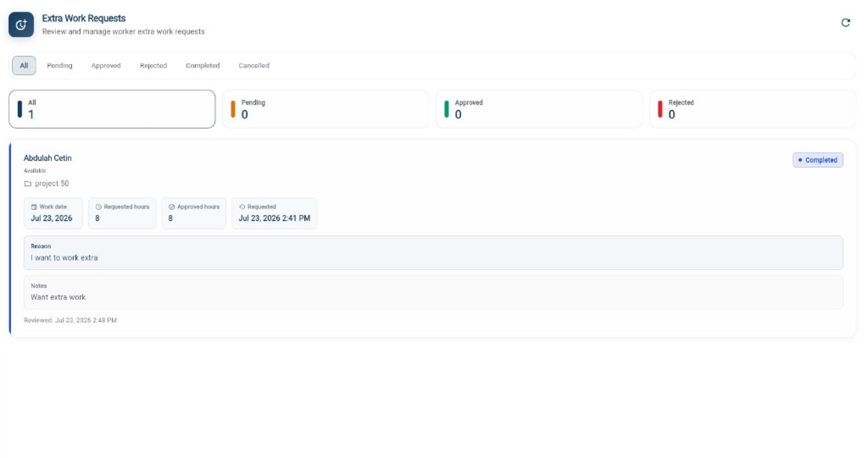Click the Work date value Jul 23, 2026
The image size is (868, 458).
pyautogui.click(x=52, y=218)
